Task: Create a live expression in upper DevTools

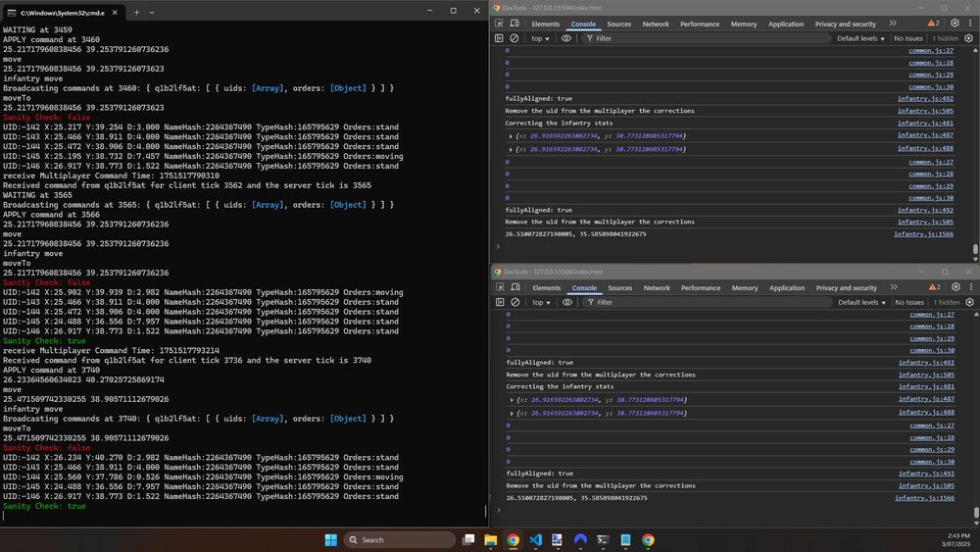Action: click(566, 38)
